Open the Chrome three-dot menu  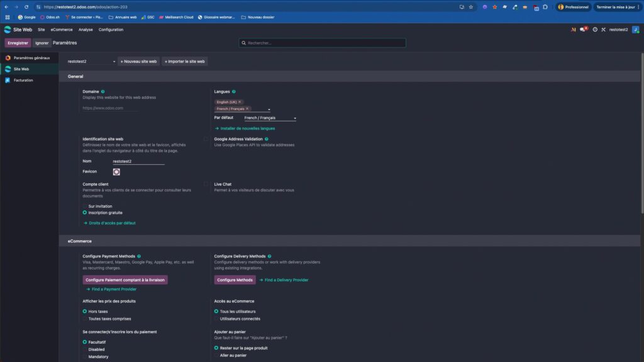tap(639, 7)
